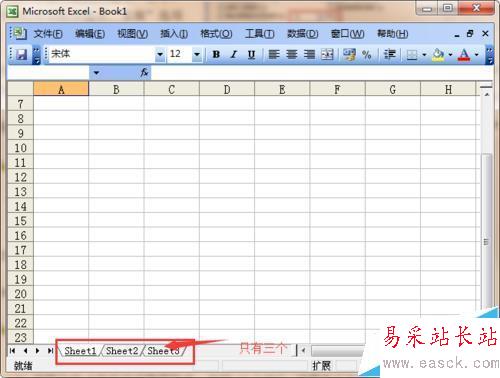Go to next sheet tab arrow
Image resolution: width=500 pixels, height=378 pixels.
coord(38,351)
